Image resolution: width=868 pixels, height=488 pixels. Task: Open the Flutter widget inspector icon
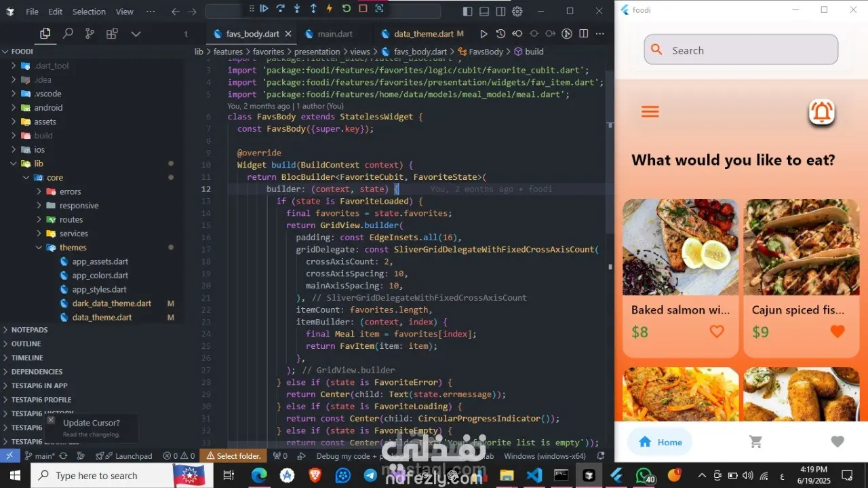pyautogui.click(x=379, y=9)
